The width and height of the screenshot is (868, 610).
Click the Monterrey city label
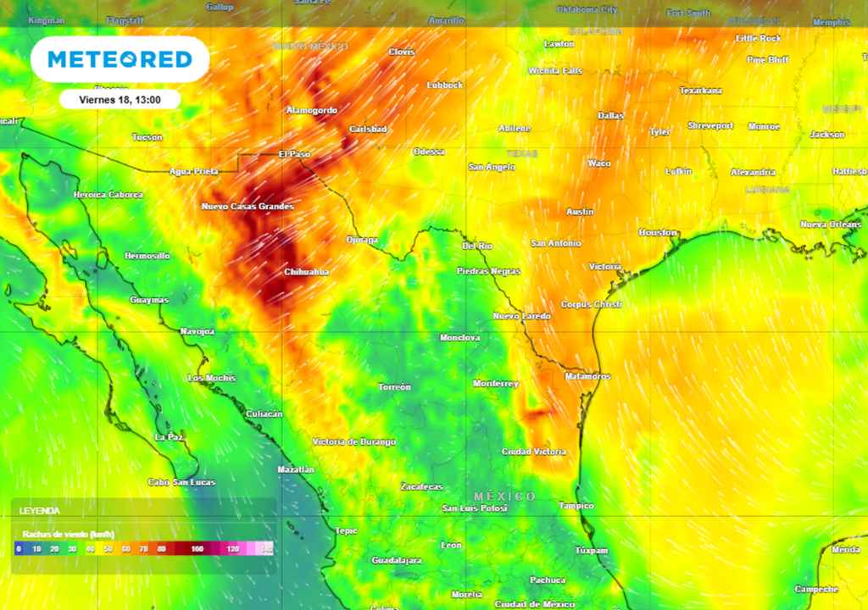[495, 384]
